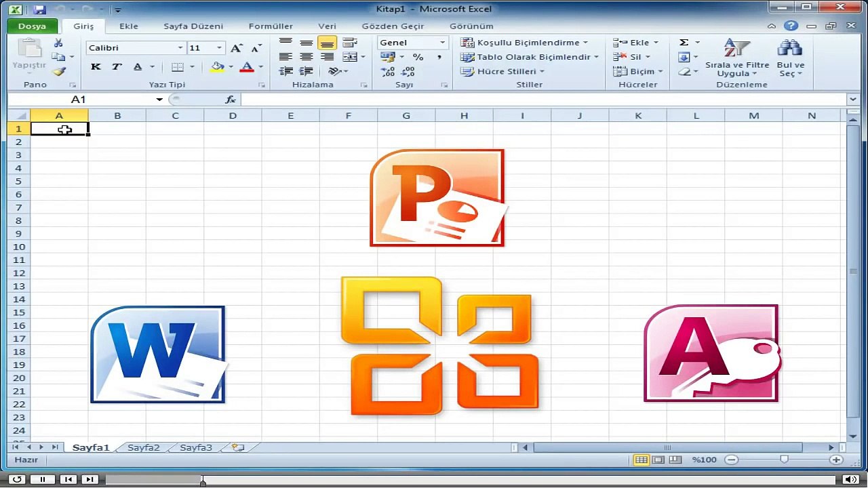Align cell text to the right

327,57
